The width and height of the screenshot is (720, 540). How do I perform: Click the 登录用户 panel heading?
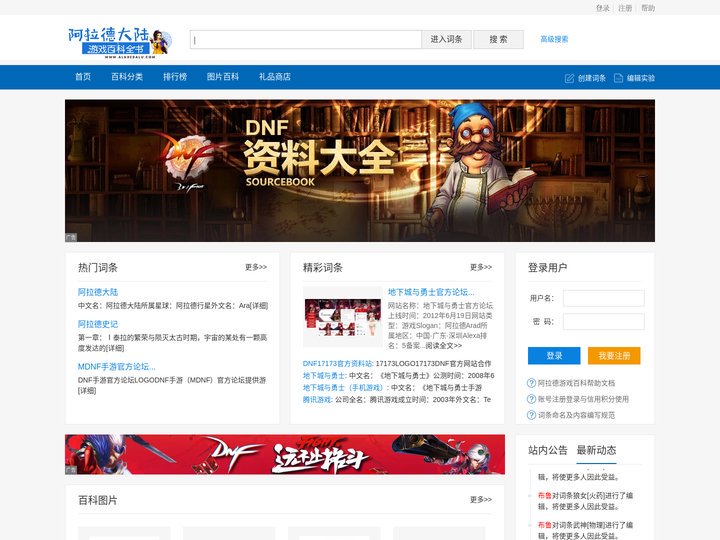click(x=548, y=268)
